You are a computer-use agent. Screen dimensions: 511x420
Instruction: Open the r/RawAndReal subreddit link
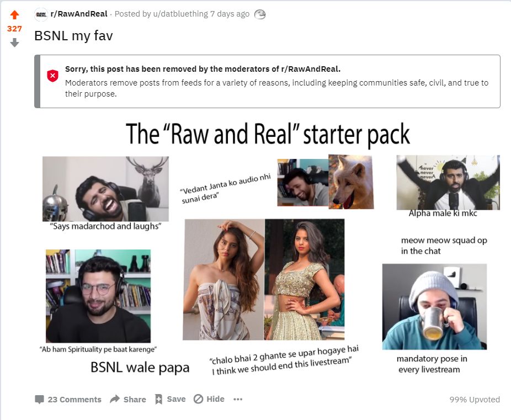click(x=79, y=14)
